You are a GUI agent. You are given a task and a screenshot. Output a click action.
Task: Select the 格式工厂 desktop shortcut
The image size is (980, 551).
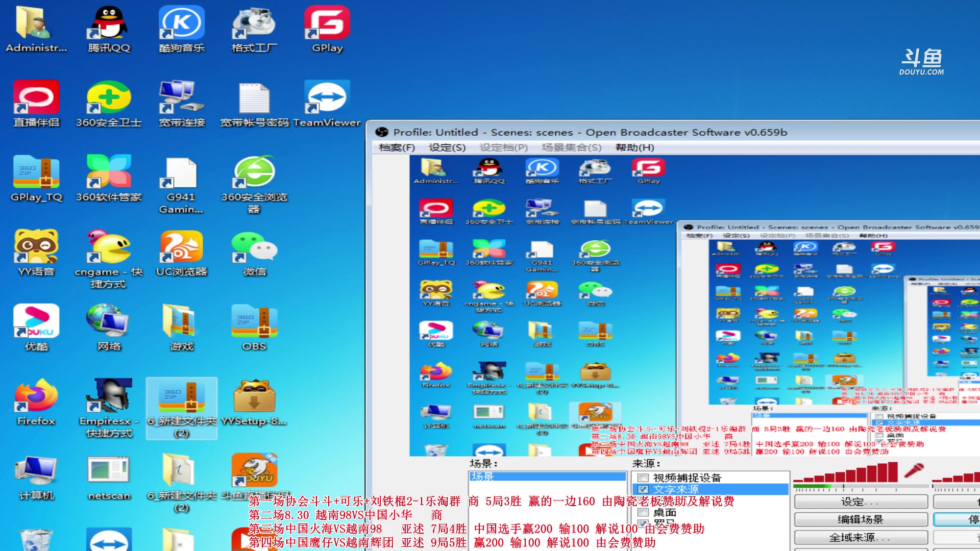point(254,30)
